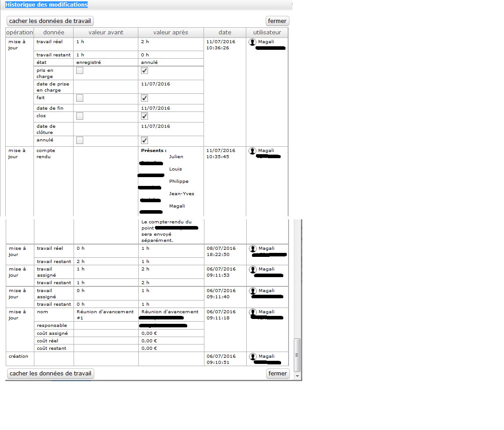Click user avatar on the création row
This screenshot has height=430, width=504.
click(x=253, y=356)
